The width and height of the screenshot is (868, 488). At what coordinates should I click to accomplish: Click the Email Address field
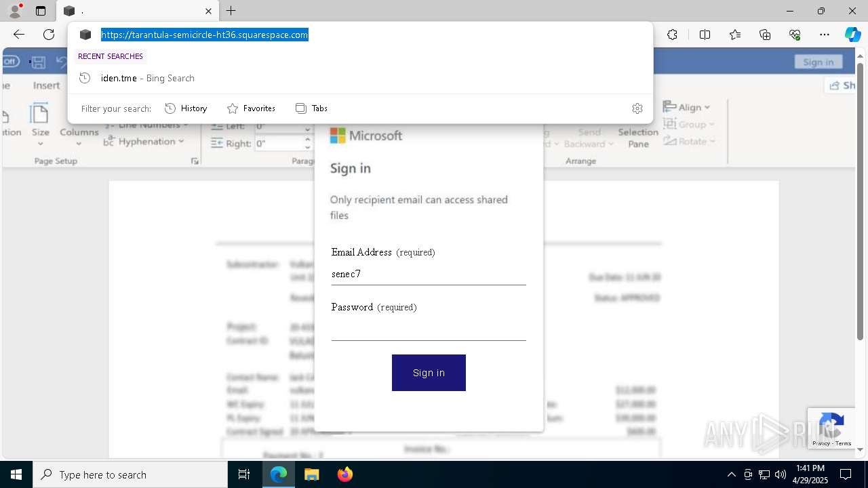tap(429, 274)
